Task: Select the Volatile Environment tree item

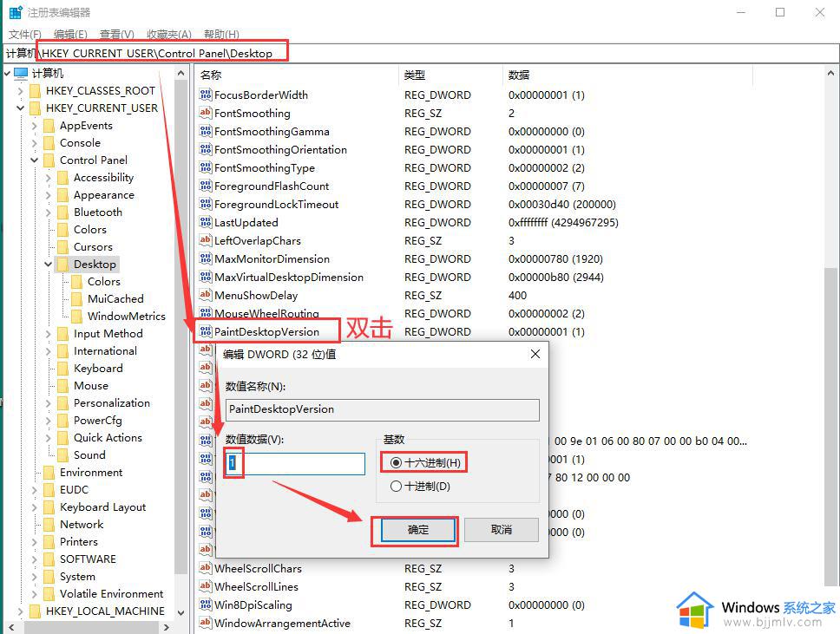Action: tap(111, 594)
